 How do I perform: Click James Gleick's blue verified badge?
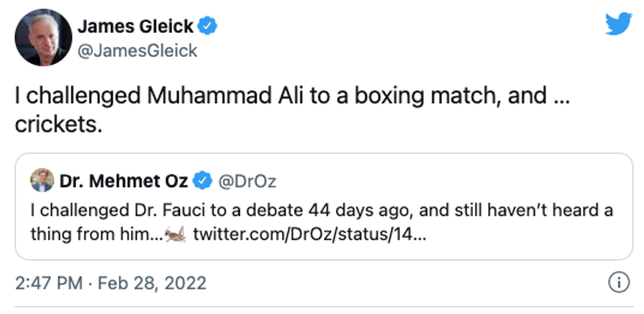click(209, 27)
